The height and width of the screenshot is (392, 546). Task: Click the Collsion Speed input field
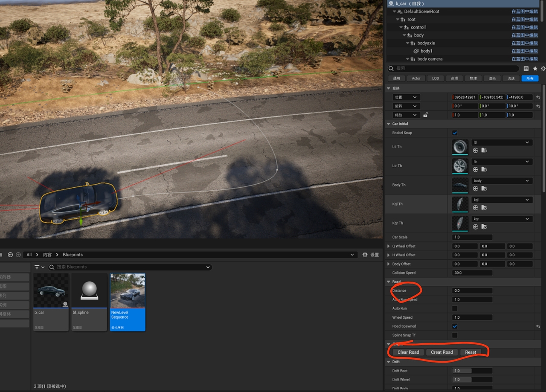point(472,273)
